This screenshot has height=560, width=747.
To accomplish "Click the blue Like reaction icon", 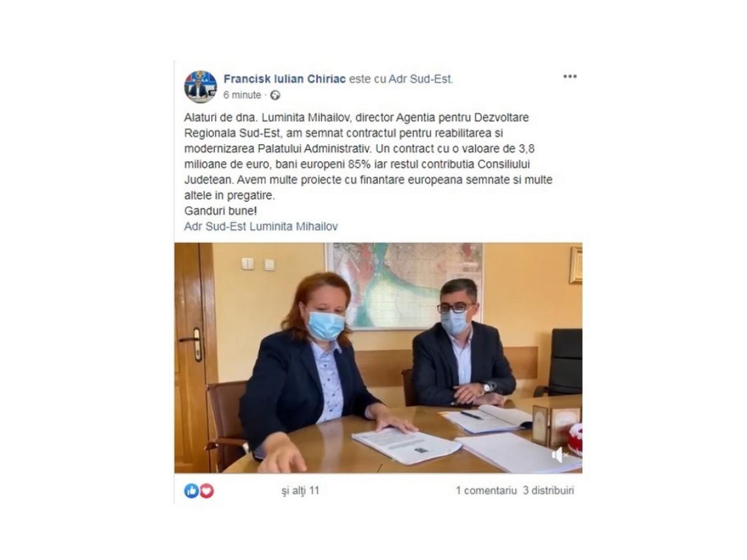I will click(x=191, y=490).
